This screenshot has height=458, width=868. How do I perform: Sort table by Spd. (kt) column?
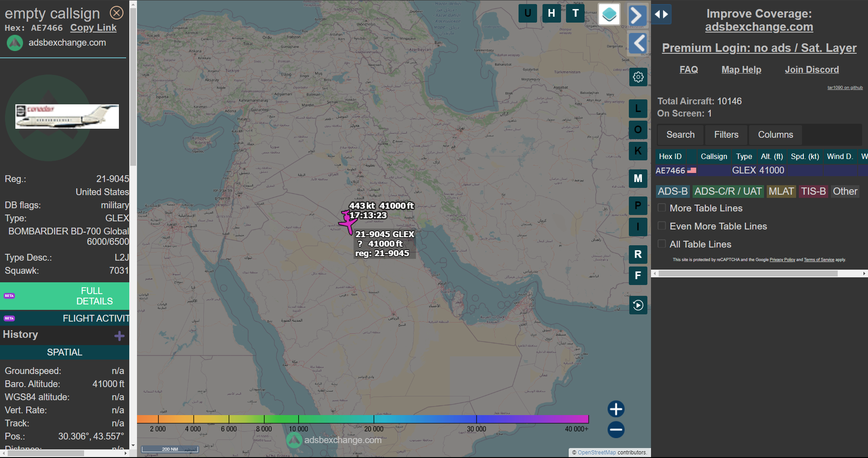tap(805, 156)
